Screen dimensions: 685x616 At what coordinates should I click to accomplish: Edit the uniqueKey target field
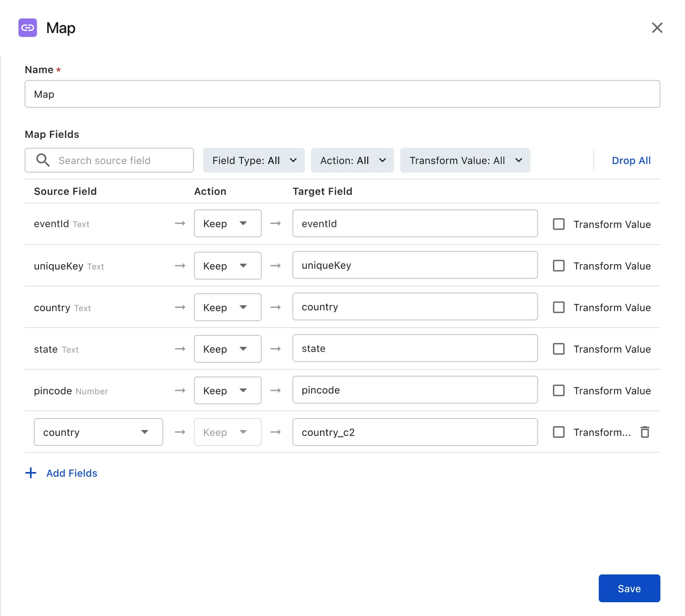(x=415, y=265)
